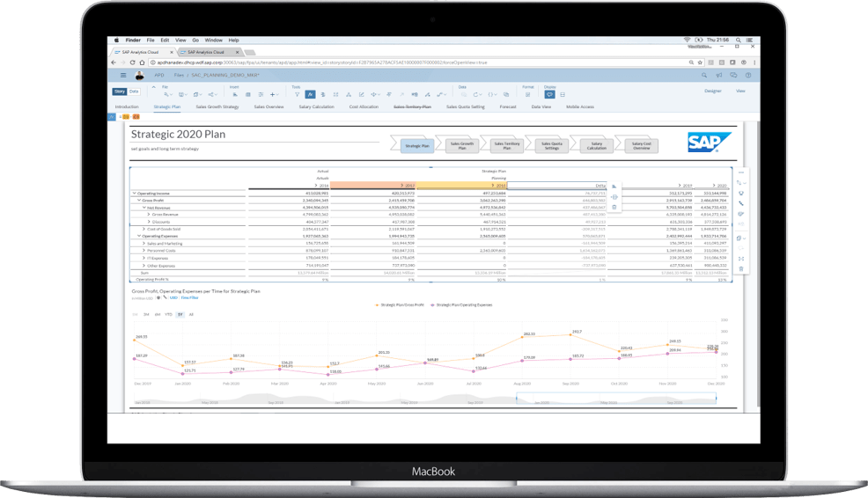Screen dimensions: 868x498
Task: Select the 1Y time range option
Action: (x=180, y=314)
